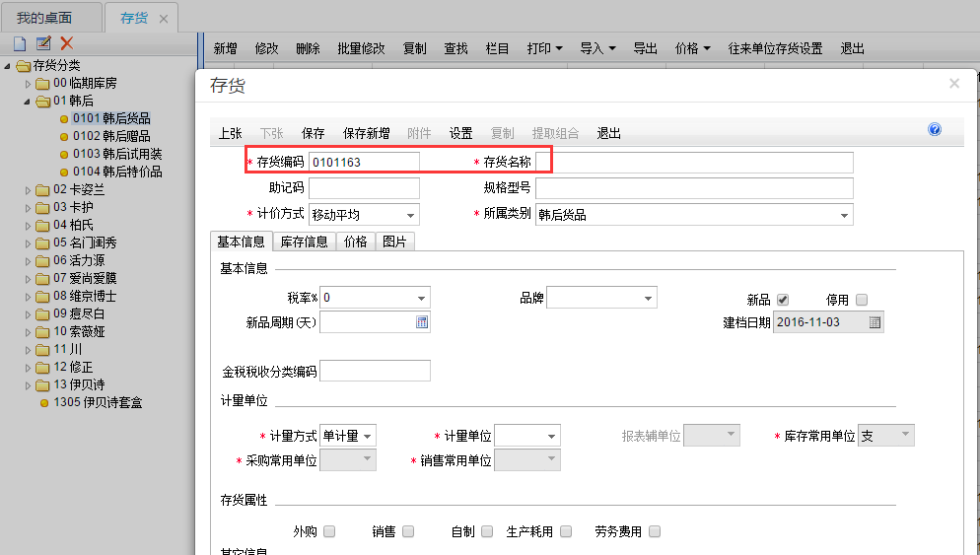Viewport: 980px width, 555px height.
Task: Open the 品牌 dropdown
Action: [648, 298]
